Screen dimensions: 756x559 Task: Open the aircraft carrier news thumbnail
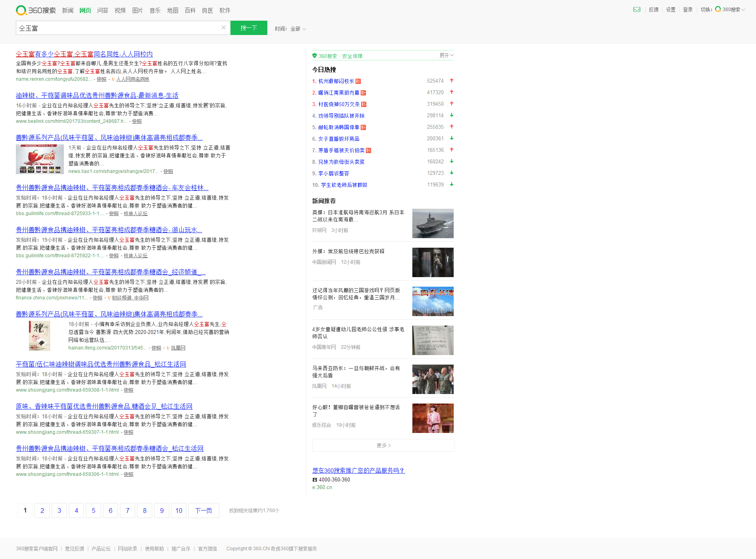[433, 223]
